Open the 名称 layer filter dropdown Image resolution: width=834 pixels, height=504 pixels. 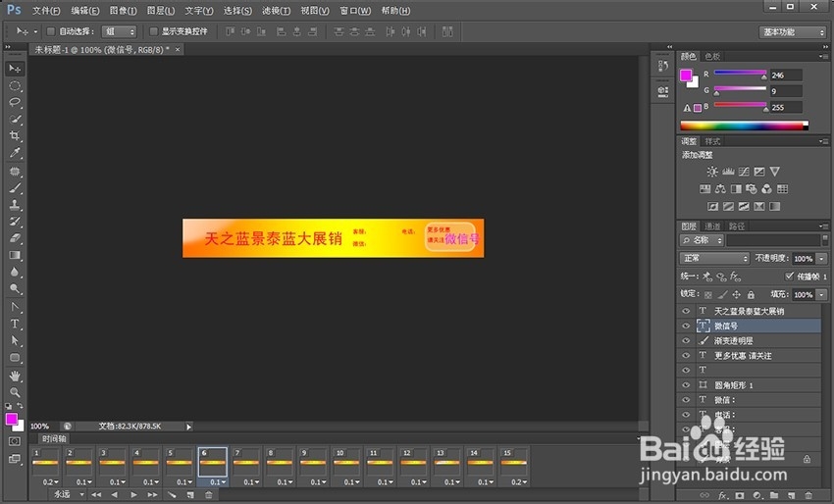(x=702, y=240)
